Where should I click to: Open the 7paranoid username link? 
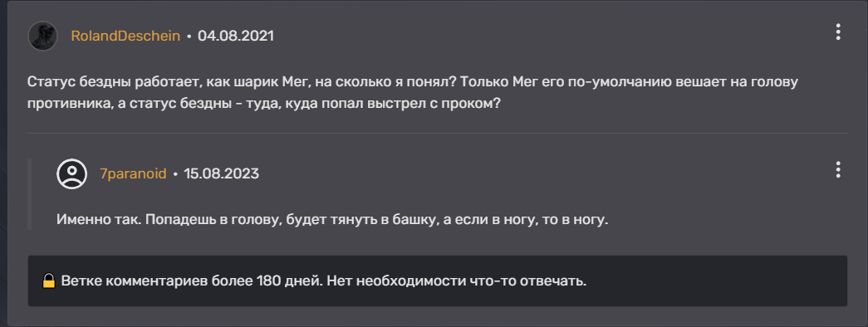tap(133, 173)
